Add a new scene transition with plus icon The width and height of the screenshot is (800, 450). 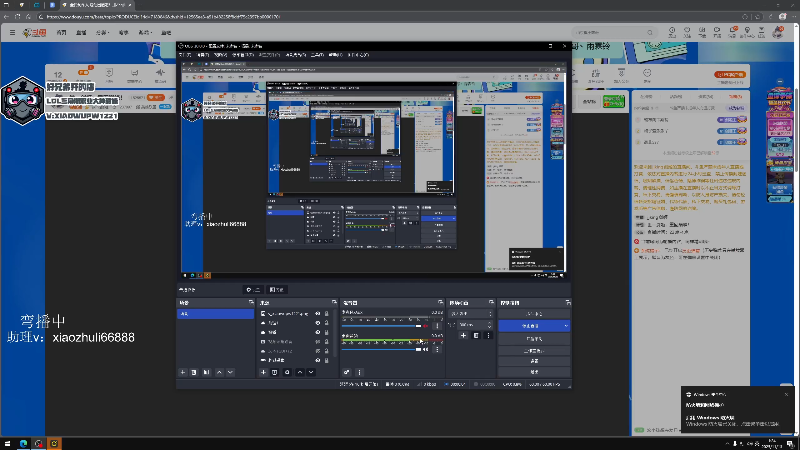tap(462, 335)
